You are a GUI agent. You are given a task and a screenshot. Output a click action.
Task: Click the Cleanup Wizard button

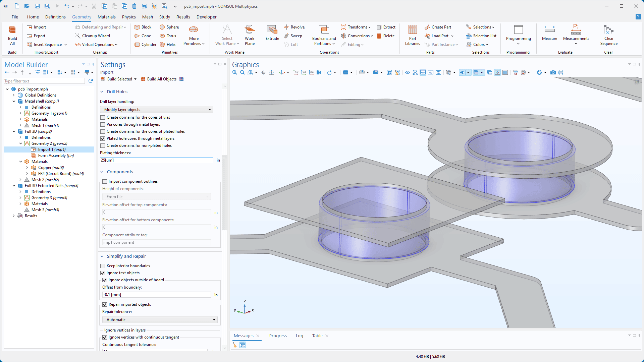click(93, 36)
